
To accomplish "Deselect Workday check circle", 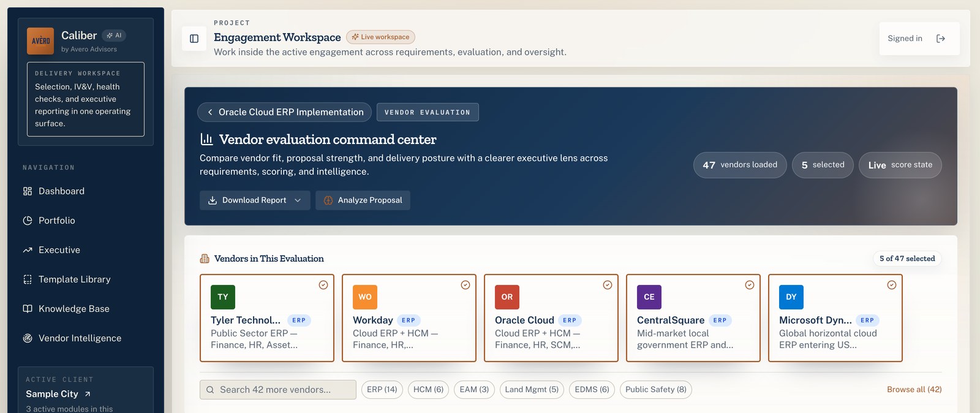I will (x=466, y=285).
